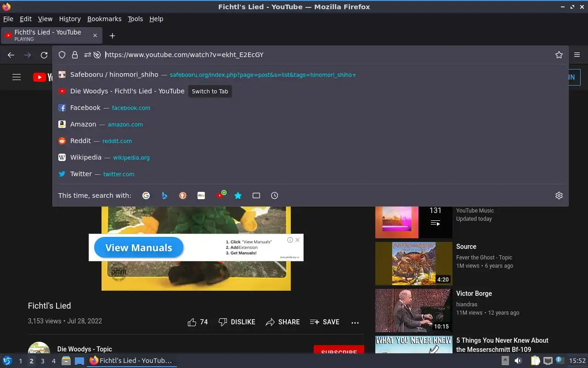Bookmark this page with the star

coord(559,55)
